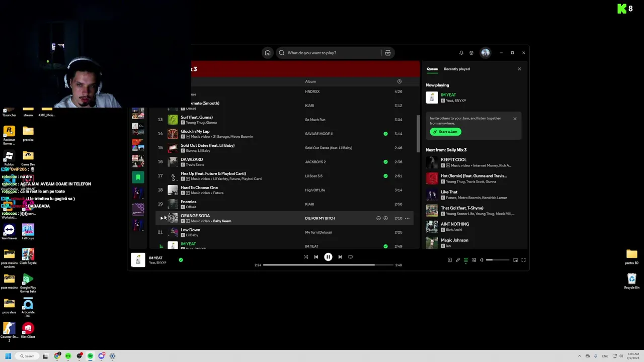Switch to the Queue tab

pos(432,69)
